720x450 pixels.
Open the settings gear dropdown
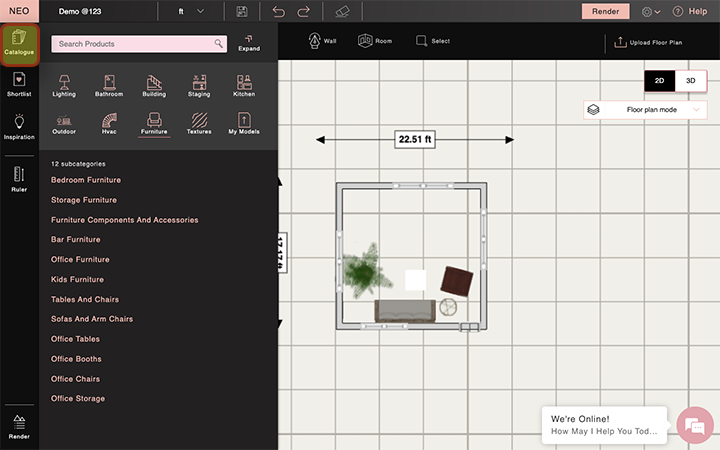(x=651, y=12)
